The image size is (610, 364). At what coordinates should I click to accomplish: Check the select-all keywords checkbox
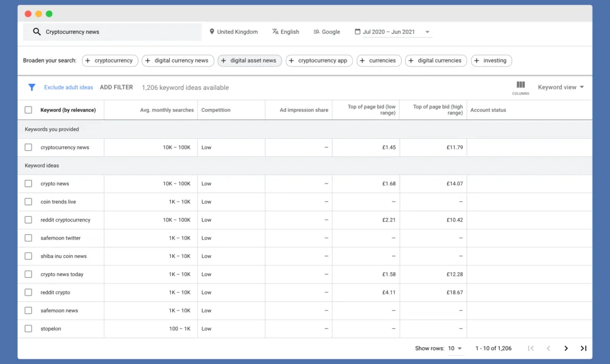pyautogui.click(x=27, y=110)
